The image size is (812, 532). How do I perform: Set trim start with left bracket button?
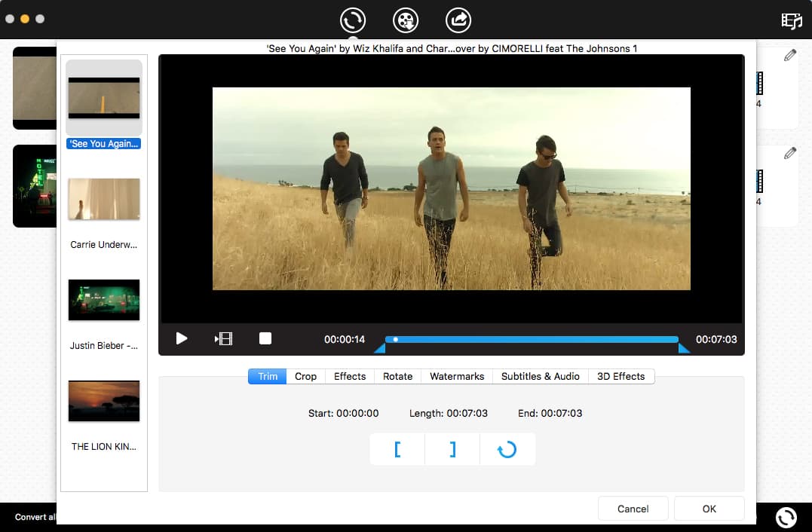[397, 449]
